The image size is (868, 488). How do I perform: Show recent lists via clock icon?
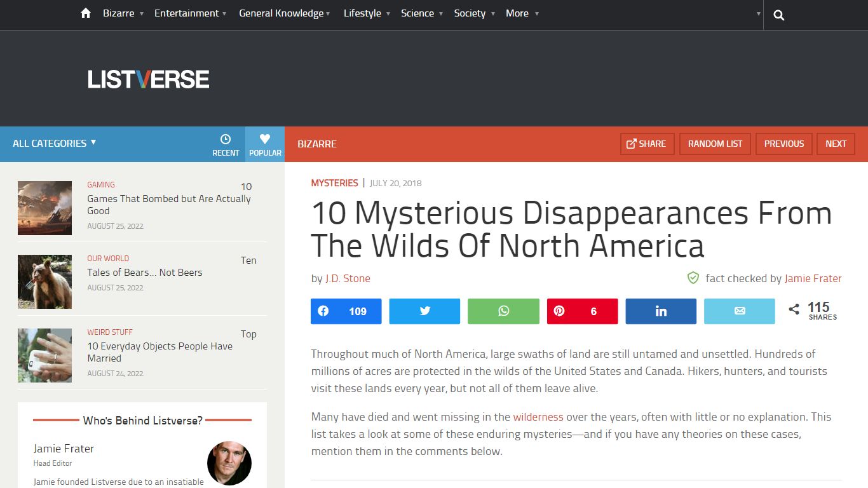226,144
